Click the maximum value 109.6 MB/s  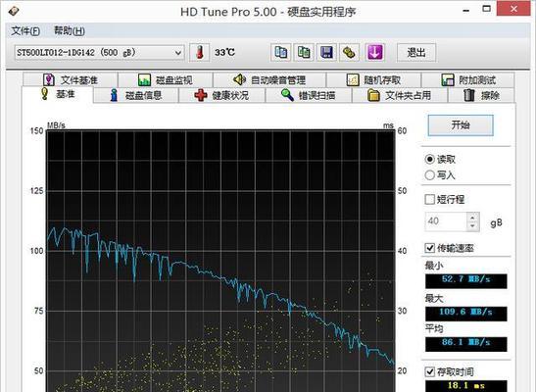pyautogui.click(x=465, y=313)
